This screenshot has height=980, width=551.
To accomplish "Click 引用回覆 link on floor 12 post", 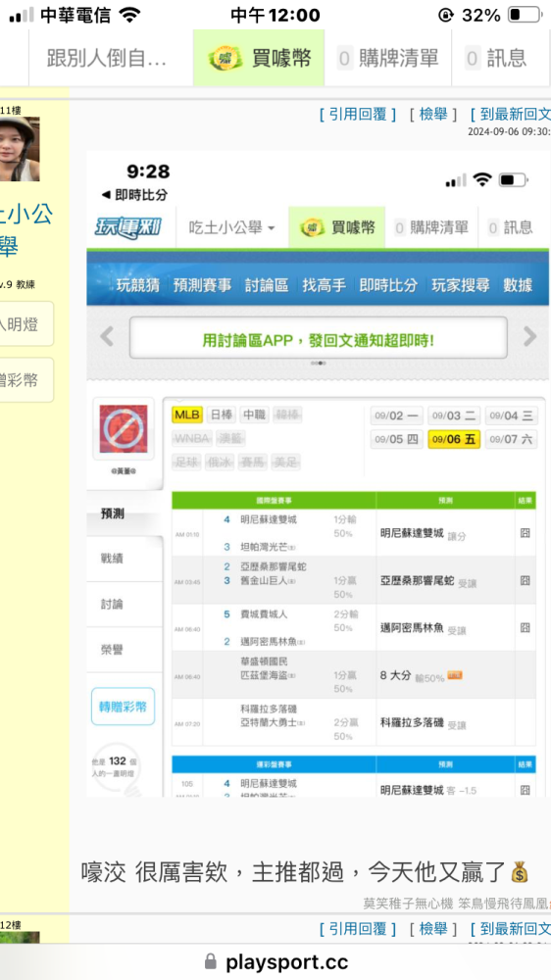I will point(358,929).
